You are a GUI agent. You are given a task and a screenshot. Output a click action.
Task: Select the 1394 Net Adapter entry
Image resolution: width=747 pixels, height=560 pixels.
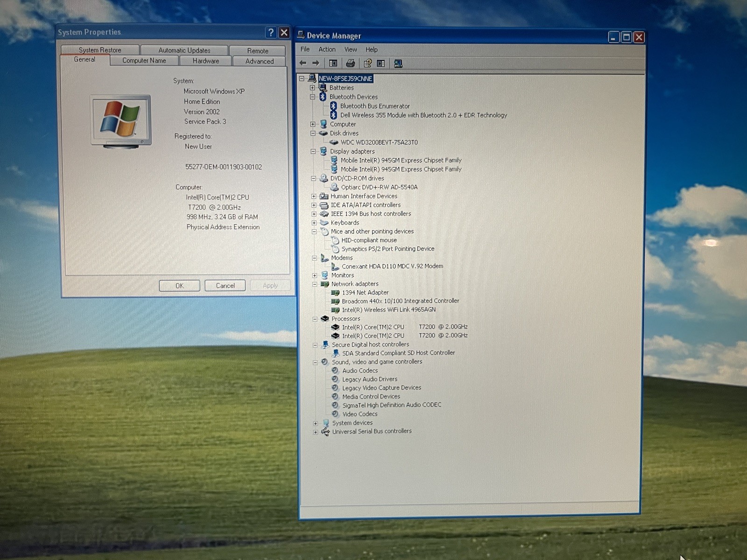(x=365, y=293)
